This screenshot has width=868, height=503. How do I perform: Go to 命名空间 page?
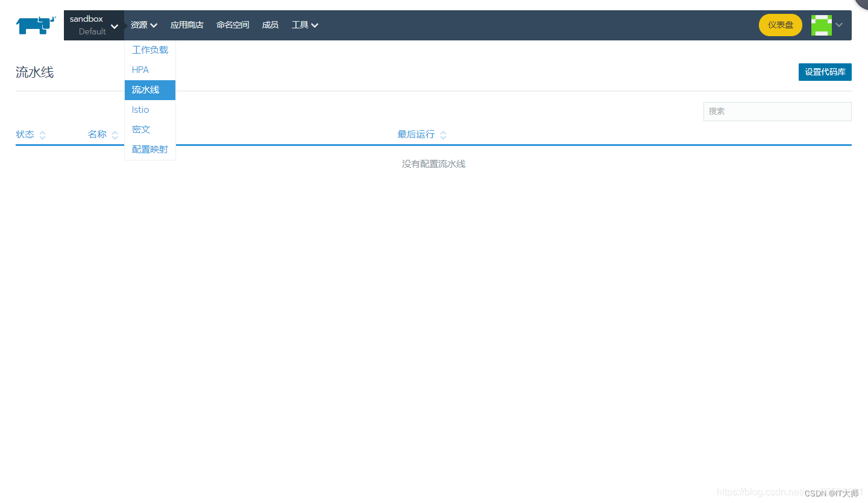(233, 25)
